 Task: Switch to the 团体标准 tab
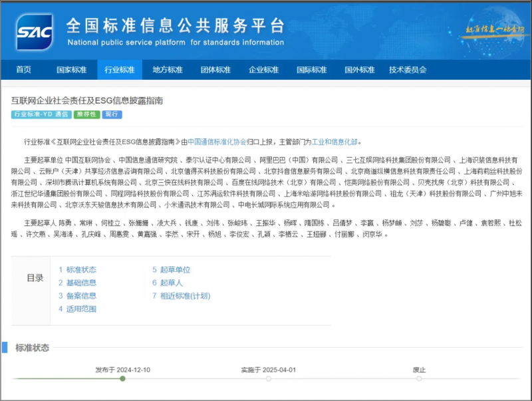215,70
